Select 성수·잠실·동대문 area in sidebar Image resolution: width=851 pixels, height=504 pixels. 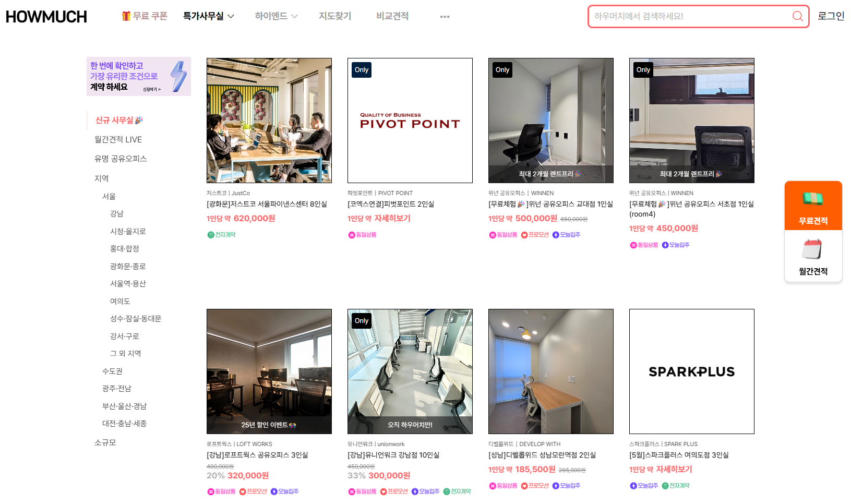point(136,318)
